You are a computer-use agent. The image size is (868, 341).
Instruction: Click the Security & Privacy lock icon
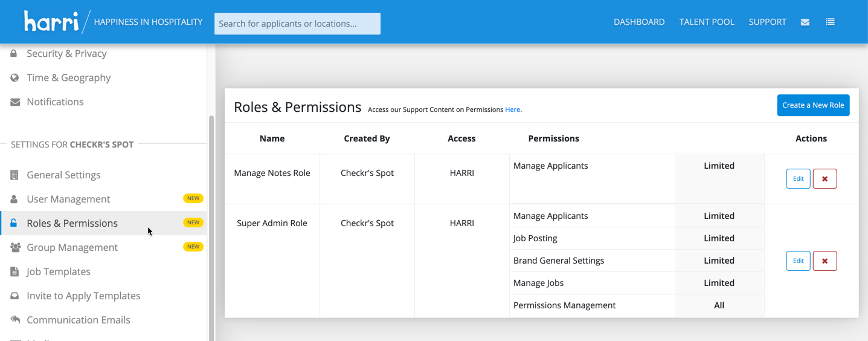tap(14, 53)
